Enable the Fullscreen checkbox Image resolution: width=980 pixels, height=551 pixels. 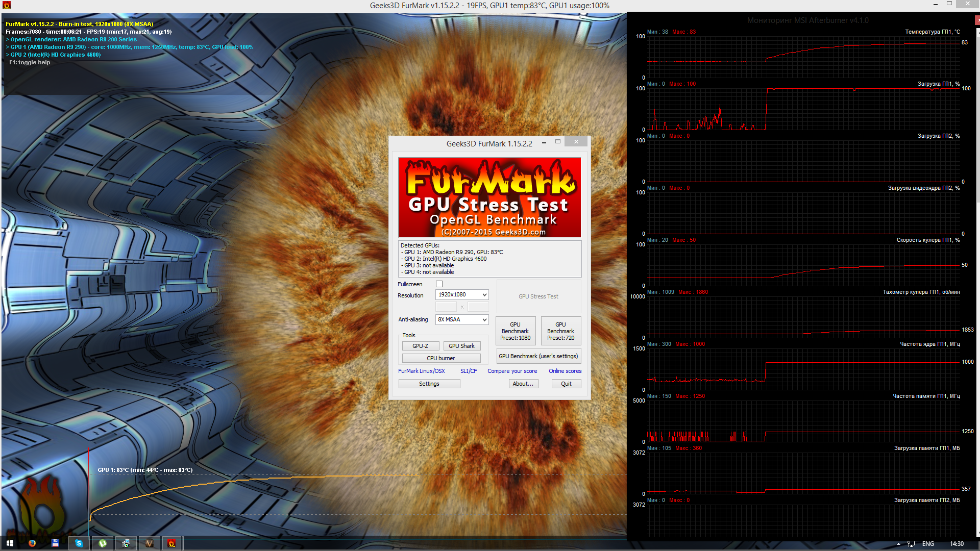click(439, 284)
